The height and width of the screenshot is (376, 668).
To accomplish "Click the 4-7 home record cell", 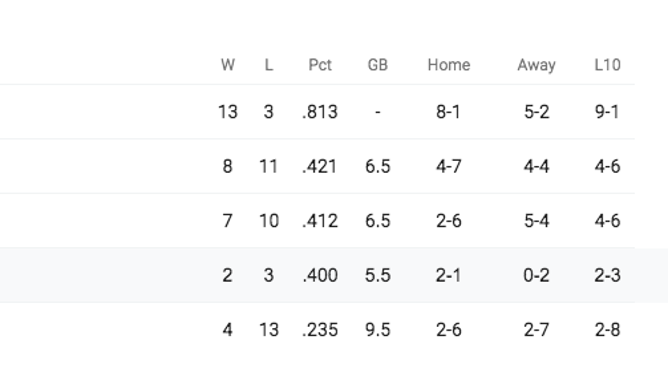I will (449, 166).
